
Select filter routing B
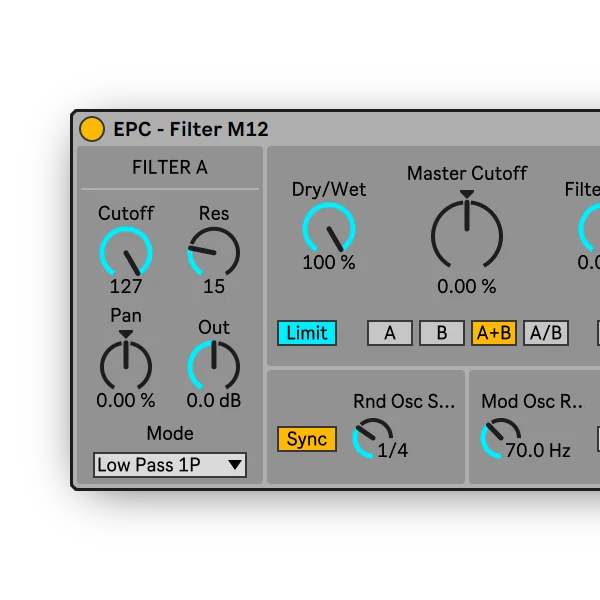click(442, 333)
